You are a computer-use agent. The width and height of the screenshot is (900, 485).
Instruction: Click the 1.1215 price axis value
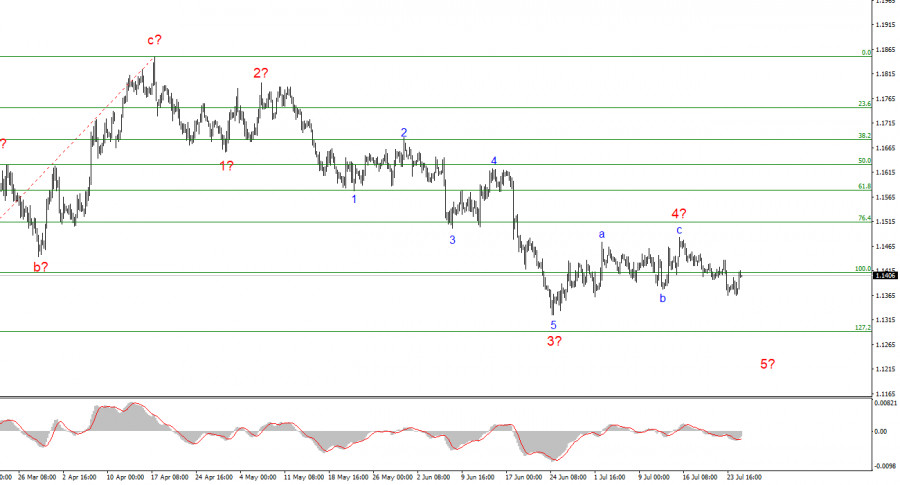coord(885,369)
